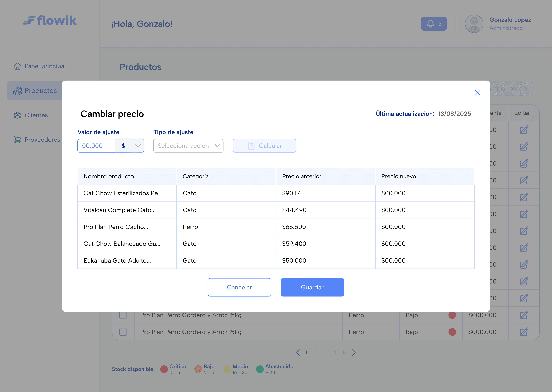Click the flowik logo
Image resolution: width=552 pixels, height=392 pixels.
pyautogui.click(x=50, y=21)
